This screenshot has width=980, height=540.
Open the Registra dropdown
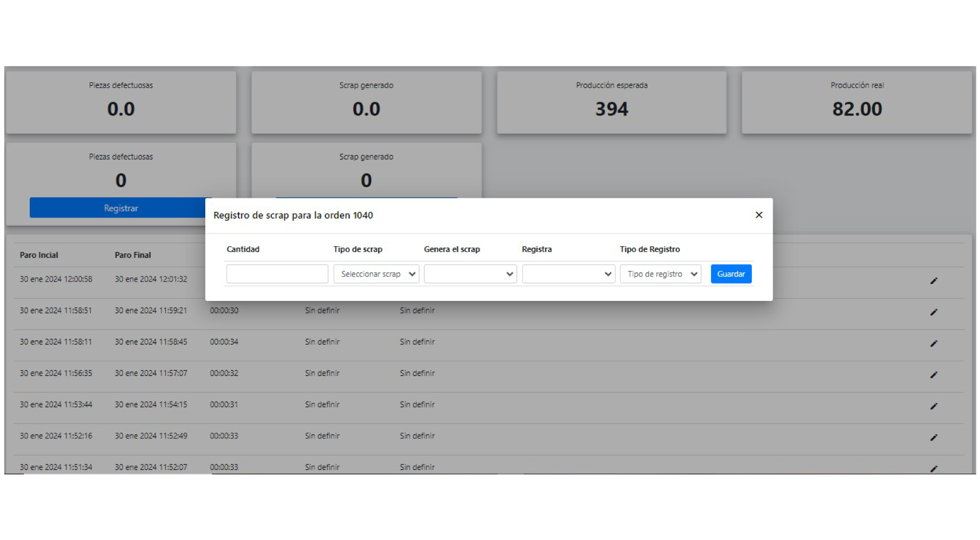pyautogui.click(x=568, y=274)
